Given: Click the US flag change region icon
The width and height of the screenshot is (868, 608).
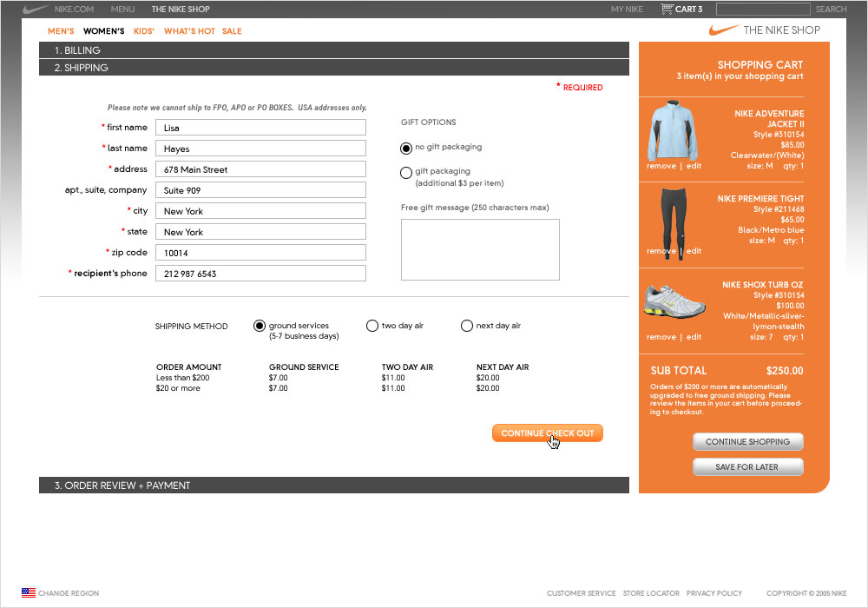Looking at the screenshot, I should (29, 593).
